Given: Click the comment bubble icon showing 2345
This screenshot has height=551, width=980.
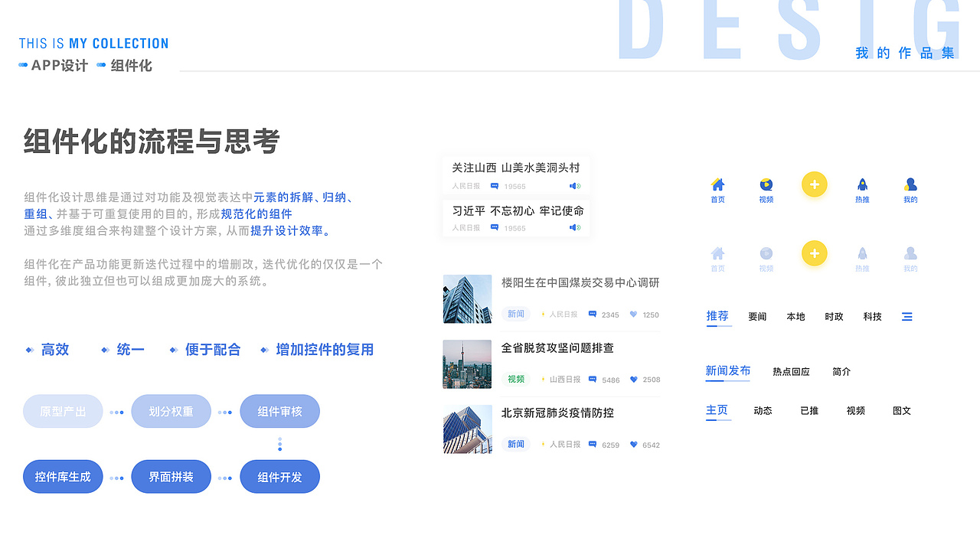Looking at the screenshot, I should coord(594,315).
